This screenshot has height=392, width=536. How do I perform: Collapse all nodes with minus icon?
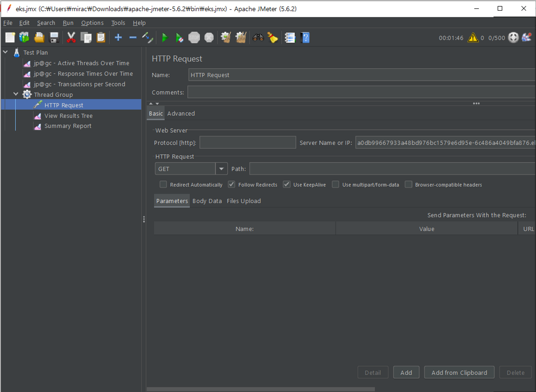pyautogui.click(x=133, y=38)
